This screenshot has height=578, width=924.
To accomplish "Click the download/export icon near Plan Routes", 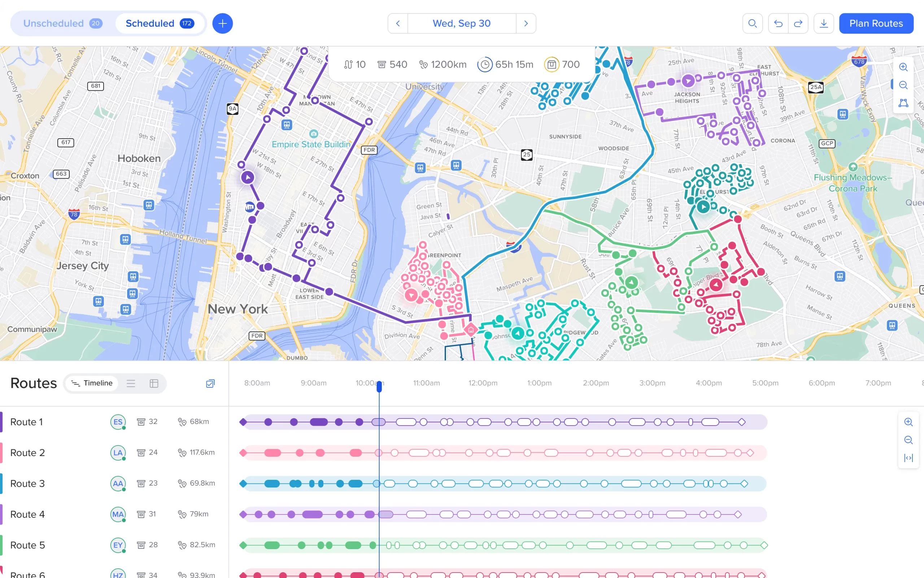I will [x=824, y=23].
